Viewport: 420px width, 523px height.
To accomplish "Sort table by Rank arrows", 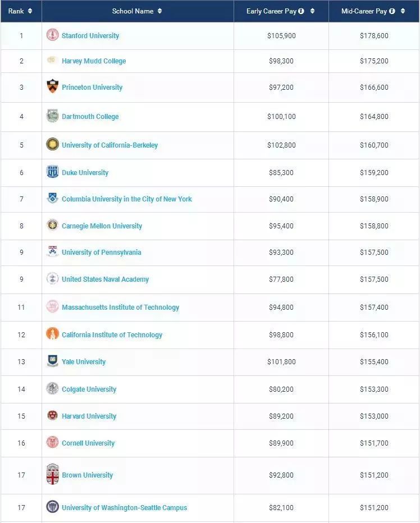I will 30,11.
